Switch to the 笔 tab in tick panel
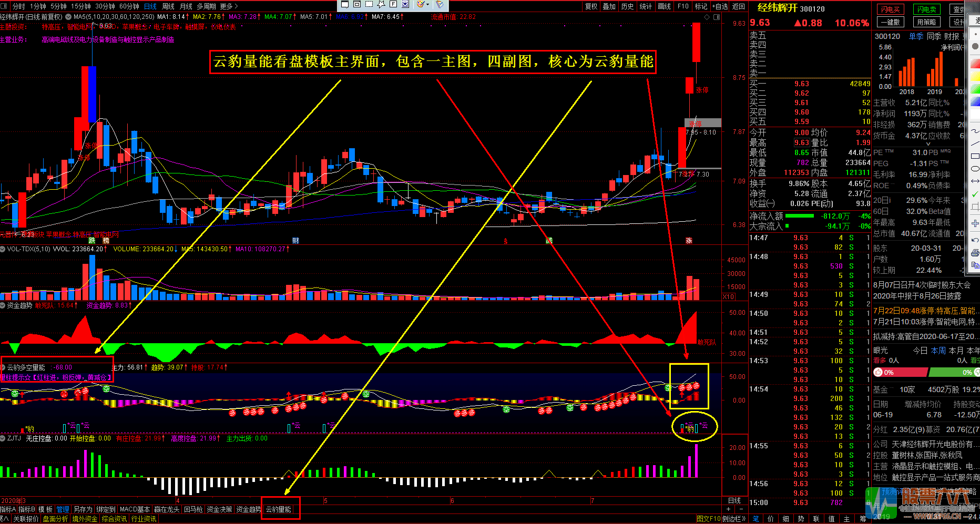 coord(756,519)
